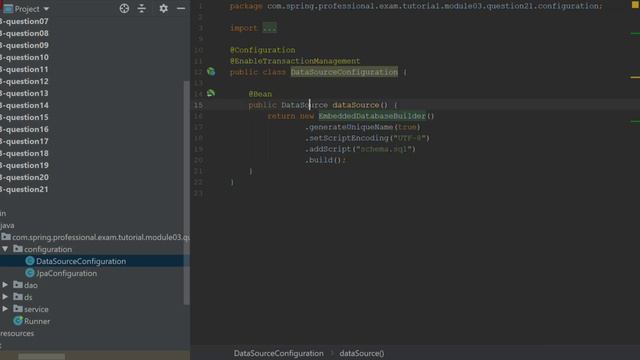Select question12 module in project tree
640x360 pixels.
pos(24,81)
